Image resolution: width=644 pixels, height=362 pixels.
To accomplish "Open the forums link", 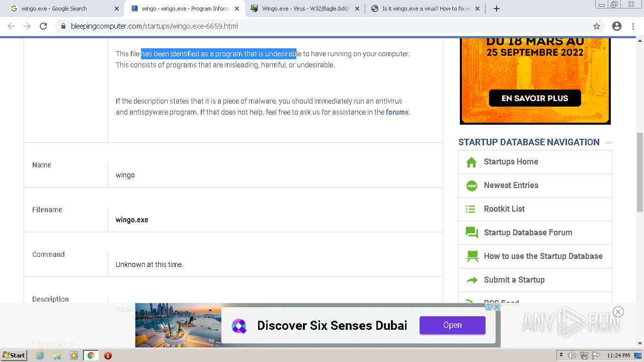I will [397, 112].
